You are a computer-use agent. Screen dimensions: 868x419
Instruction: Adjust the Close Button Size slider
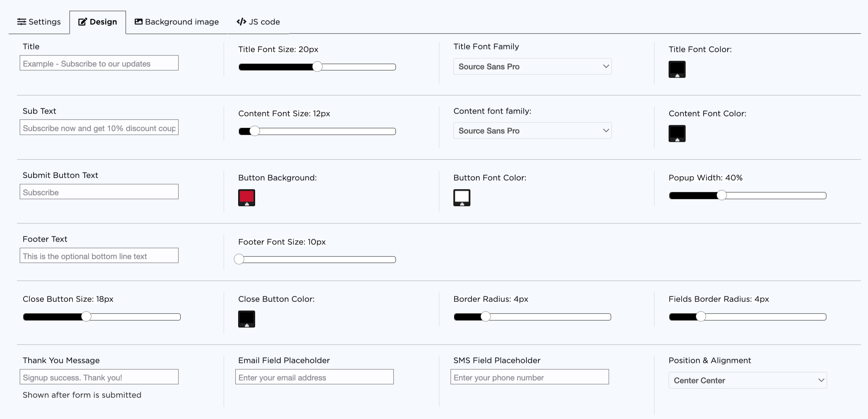click(102, 317)
